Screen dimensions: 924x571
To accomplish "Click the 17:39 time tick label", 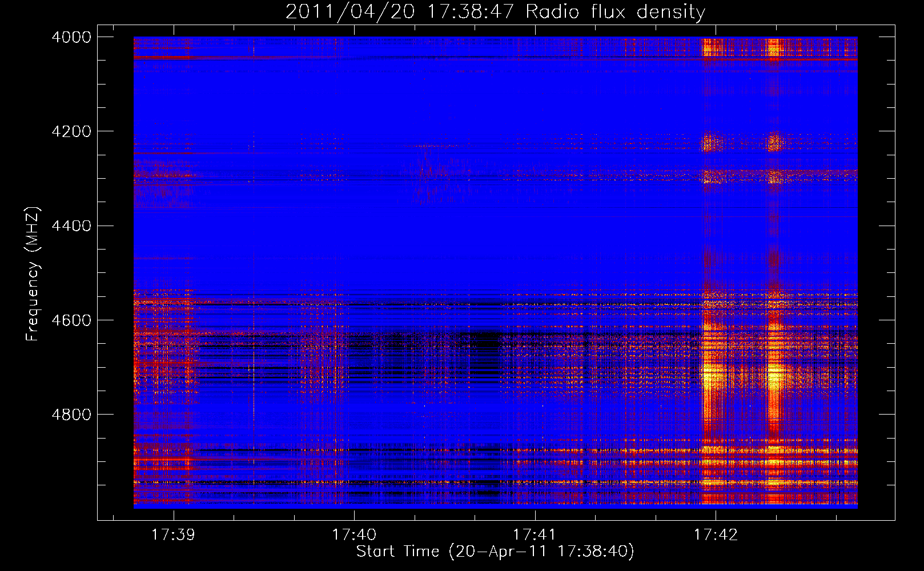I will [173, 534].
